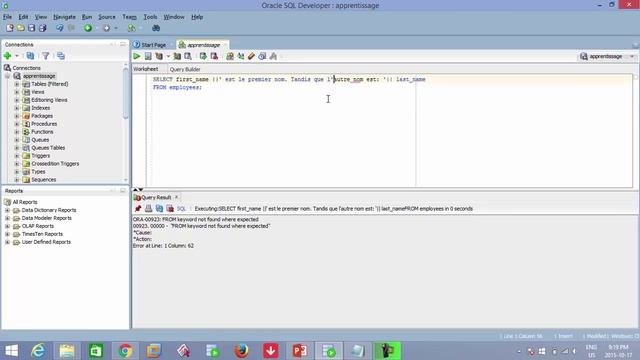Image resolution: width=640 pixels, height=360 pixels.
Task: Switch to the Query Builder tab
Action: click(x=185, y=69)
